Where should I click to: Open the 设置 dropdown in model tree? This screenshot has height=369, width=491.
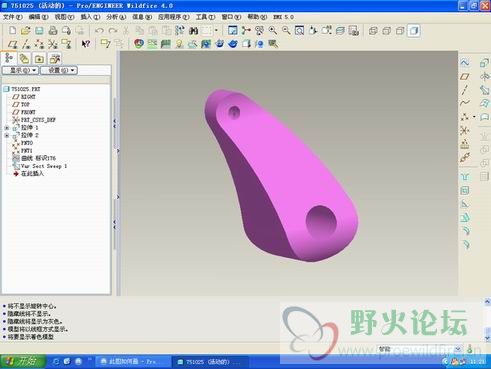pos(59,70)
